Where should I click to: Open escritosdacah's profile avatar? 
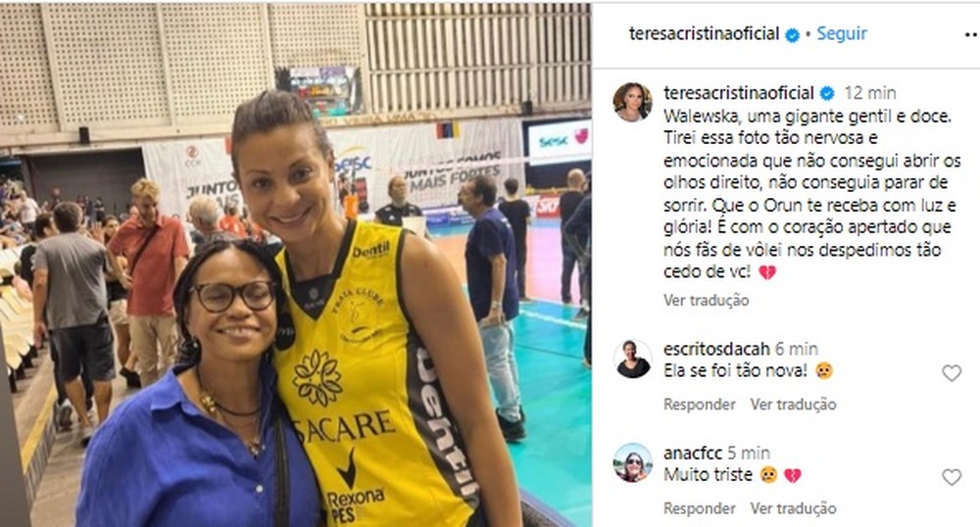point(632,359)
